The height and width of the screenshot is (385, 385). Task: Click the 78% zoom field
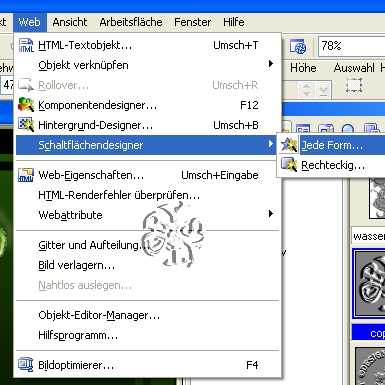click(352, 46)
